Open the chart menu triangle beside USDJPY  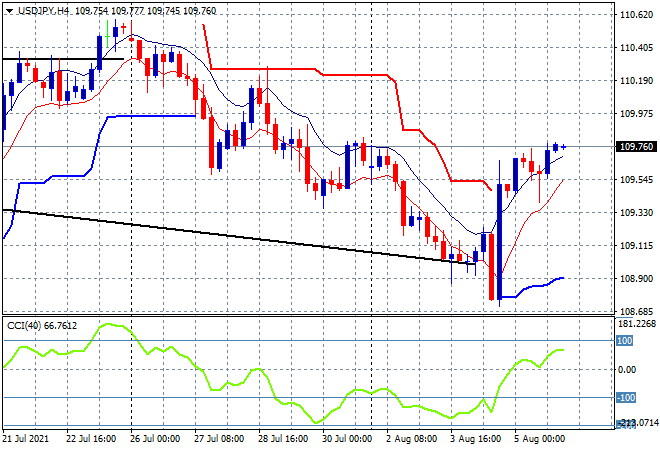point(9,11)
